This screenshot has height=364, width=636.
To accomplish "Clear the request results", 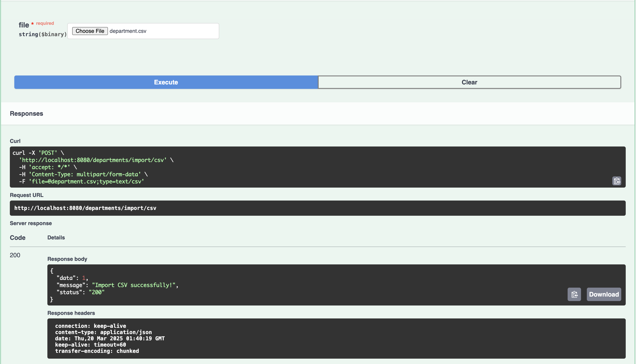I will (x=470, y=82).
